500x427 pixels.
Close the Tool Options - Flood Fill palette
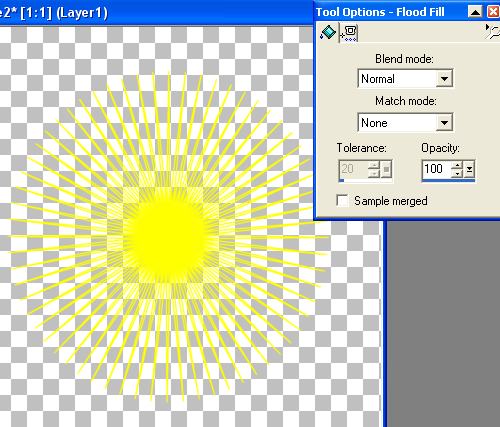pos(493,12)
